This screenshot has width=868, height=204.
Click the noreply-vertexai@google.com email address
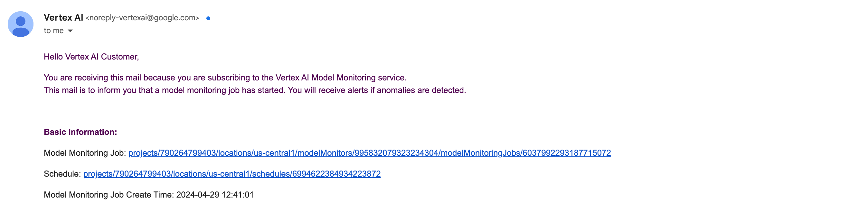(x=142, y=18)
